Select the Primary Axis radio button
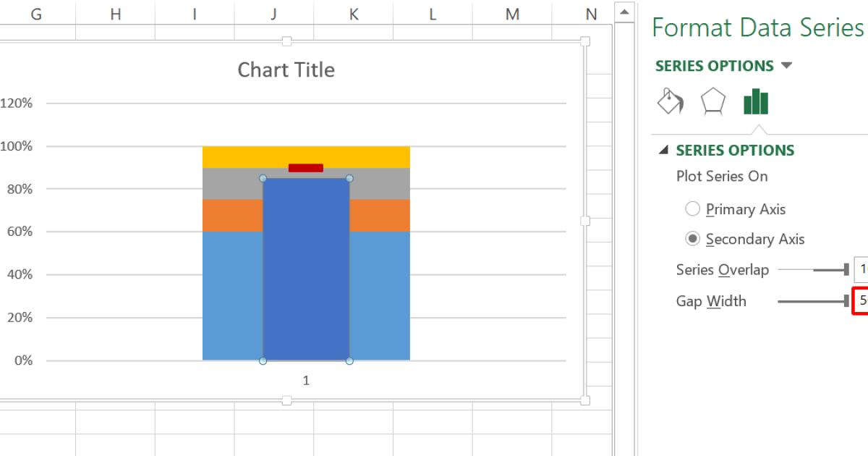 (x=692, y=209)
